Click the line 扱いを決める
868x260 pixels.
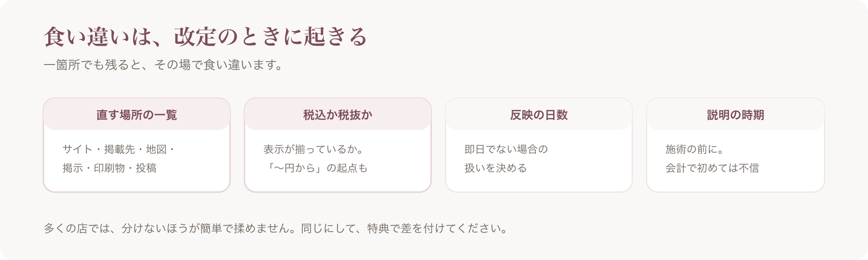point(496,168)
